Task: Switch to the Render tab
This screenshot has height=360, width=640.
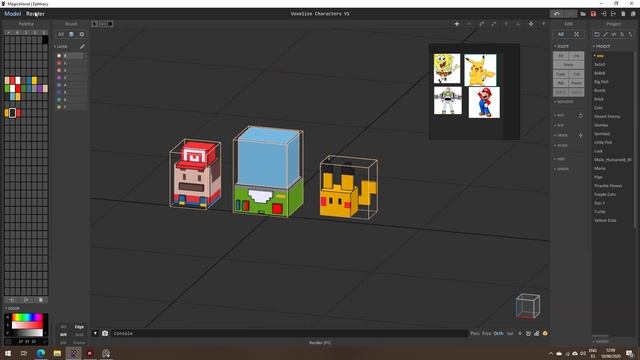Action: 36,14
